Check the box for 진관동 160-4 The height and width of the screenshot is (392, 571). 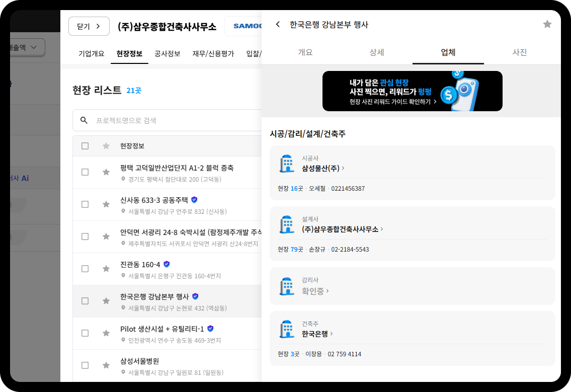coord(85,269)
